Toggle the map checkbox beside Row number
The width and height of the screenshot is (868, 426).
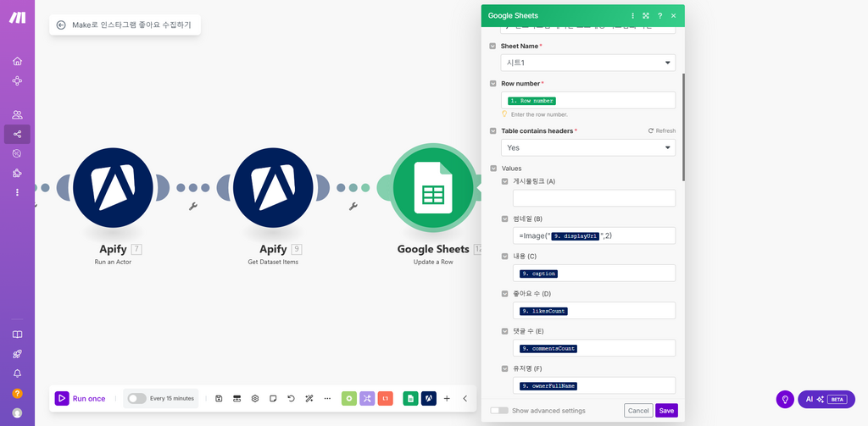click(x=492, y=84)
